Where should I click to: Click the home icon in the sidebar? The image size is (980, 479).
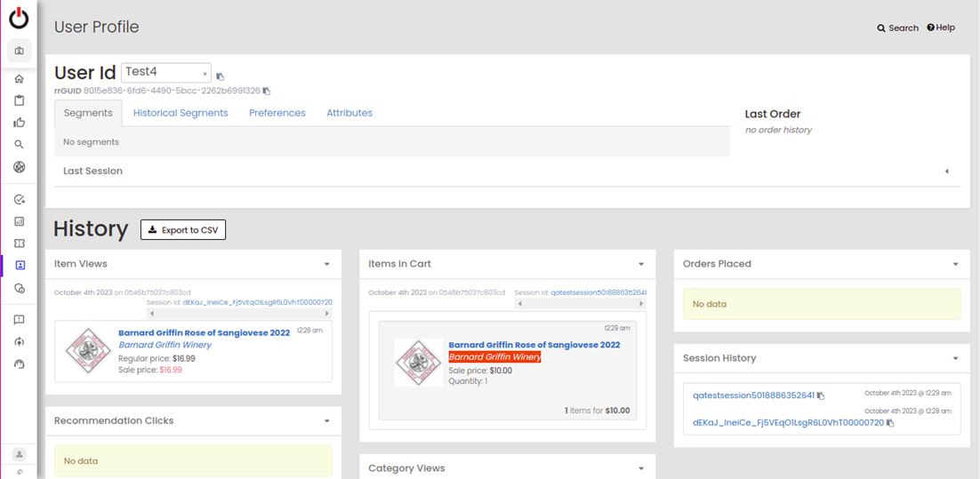click(x=20, y=79)
